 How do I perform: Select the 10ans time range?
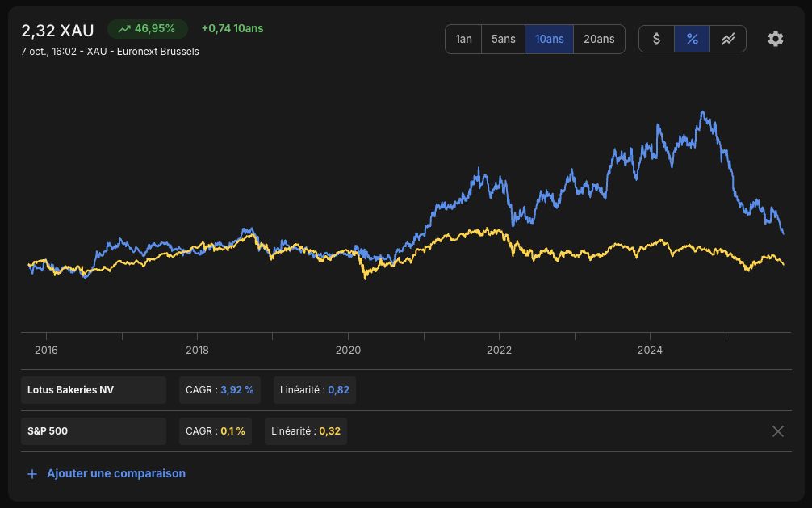pyautogui.click(x=549, y=39)
